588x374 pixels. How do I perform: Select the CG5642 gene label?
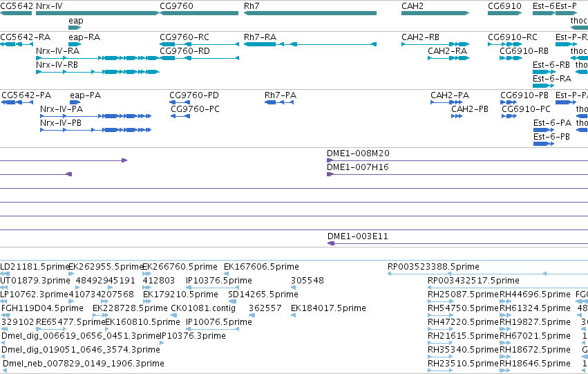[17, 6]
